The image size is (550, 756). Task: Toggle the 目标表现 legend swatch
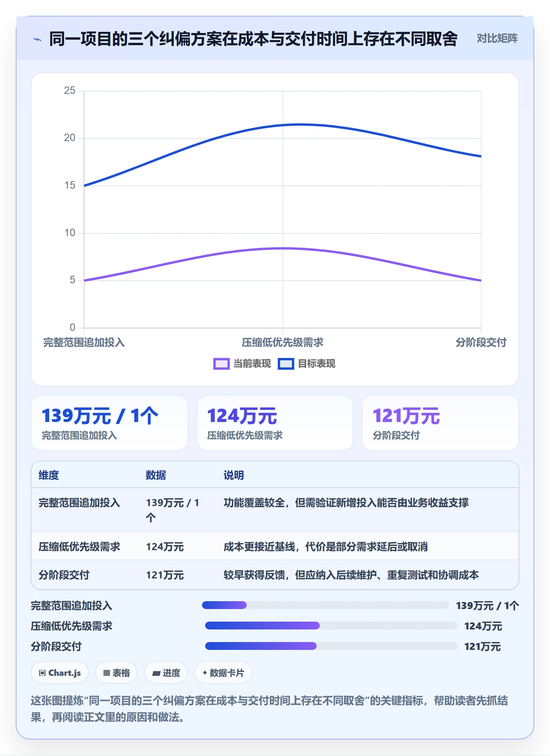pyautogui.click(x=286, y=364)
